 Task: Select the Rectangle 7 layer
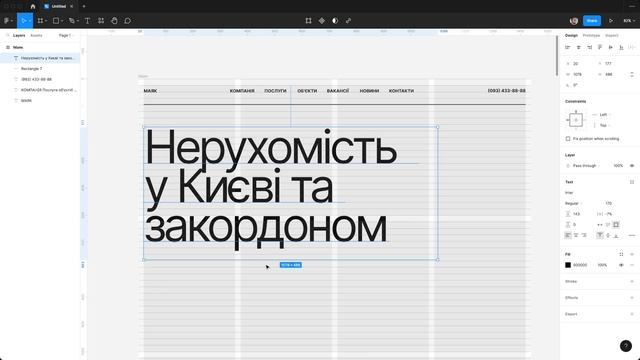pyautogui.click(x=40, y=69)
